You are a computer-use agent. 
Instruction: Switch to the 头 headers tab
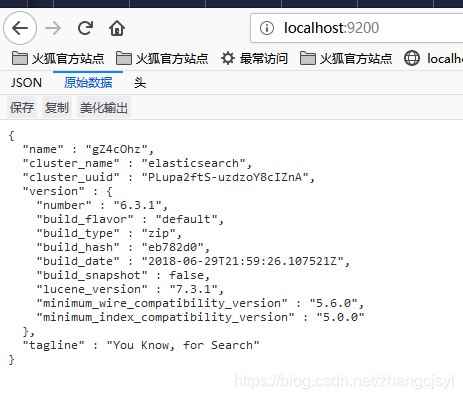140,83
